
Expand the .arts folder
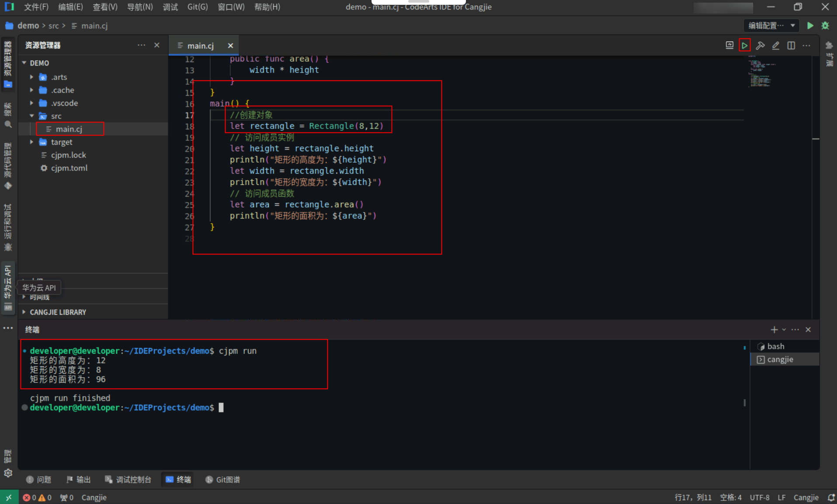(x=31, y=77)
